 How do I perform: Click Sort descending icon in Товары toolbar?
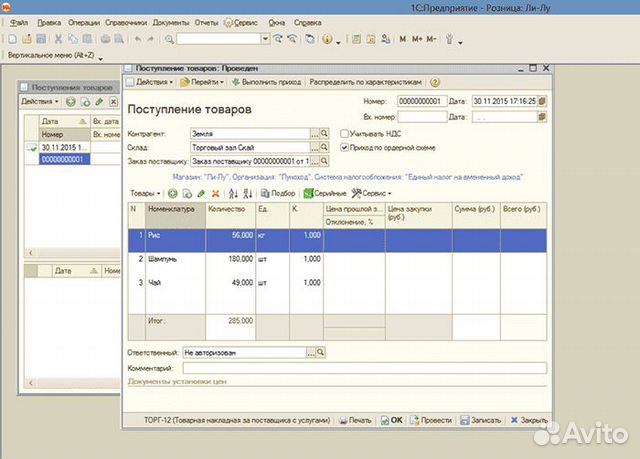[x=247, y=193]
